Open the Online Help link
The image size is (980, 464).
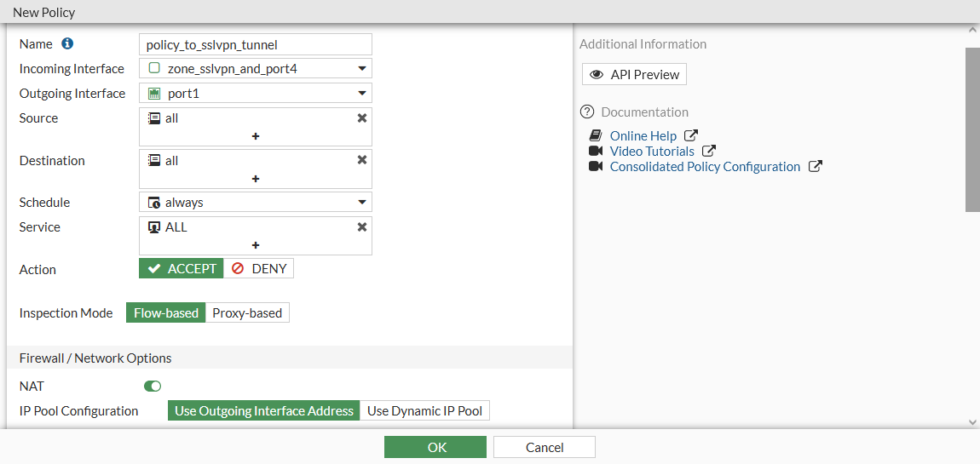pos(643,136)
